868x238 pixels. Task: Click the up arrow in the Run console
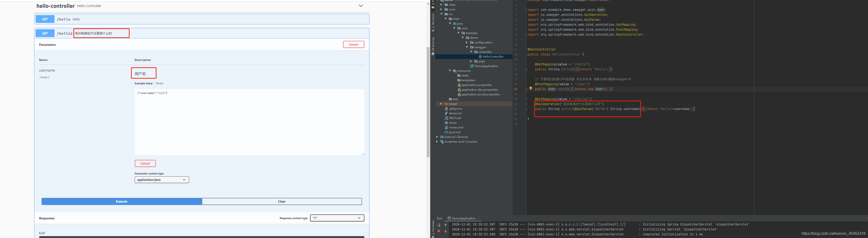446,225
